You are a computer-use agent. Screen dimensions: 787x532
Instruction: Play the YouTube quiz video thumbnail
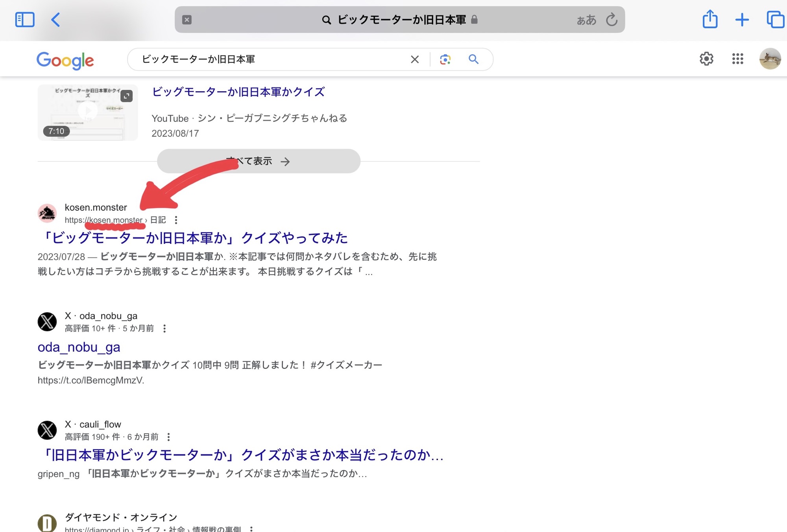88,112
